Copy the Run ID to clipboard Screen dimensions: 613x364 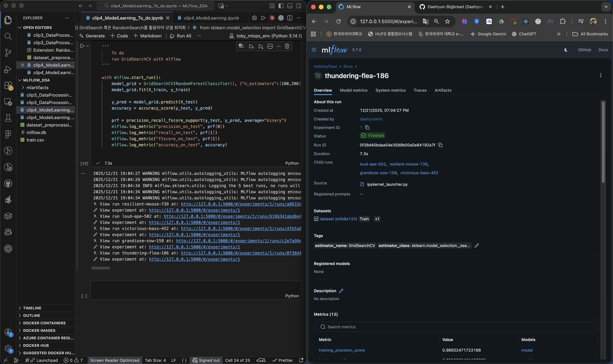(x=440, y=145)
